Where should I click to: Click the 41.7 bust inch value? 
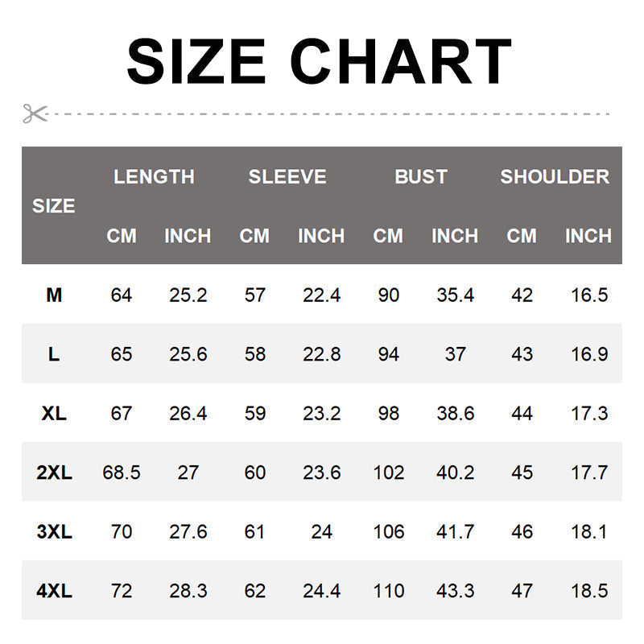(455, 532)
